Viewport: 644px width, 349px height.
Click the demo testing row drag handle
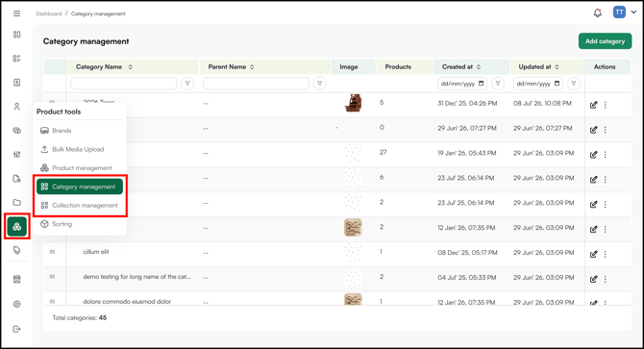[x=52, y=277]
